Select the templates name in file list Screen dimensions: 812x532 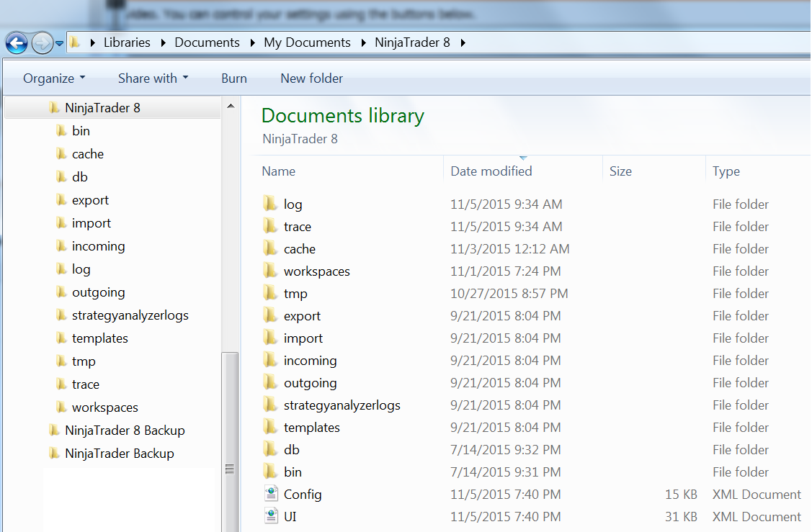click(312, 428)
